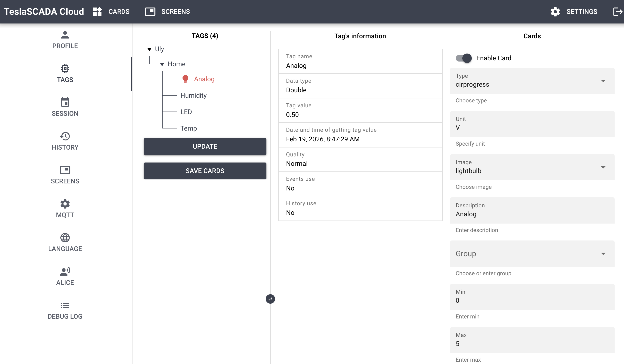Image resolution: width=624 pixels, height=364 pixels.
Task: Collapse the Uly tree node
Action: [149, 49]
